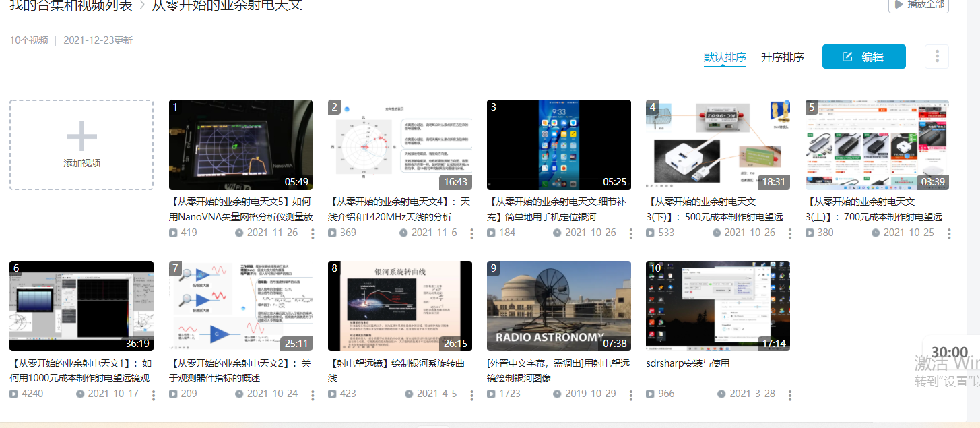Image resolution: width=980 pixels, height=428 pixels.
Task: Select 默认排序 sorting tab
Action: click(725, 57)
